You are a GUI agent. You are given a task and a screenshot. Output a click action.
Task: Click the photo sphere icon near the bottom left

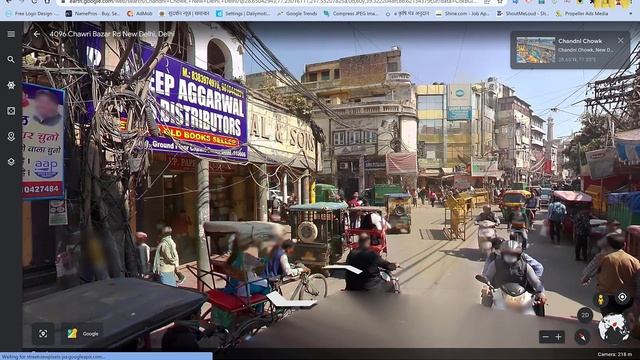tap(43, 333)
